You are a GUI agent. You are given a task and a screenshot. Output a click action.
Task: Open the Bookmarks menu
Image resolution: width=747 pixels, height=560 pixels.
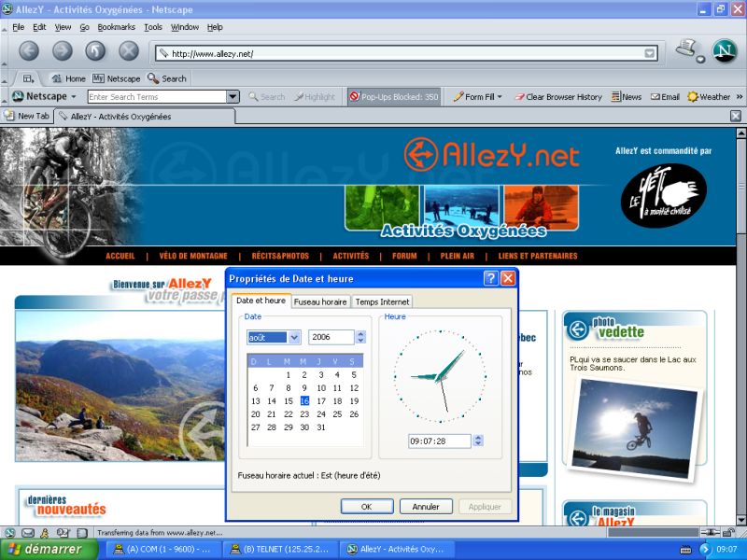116,27
